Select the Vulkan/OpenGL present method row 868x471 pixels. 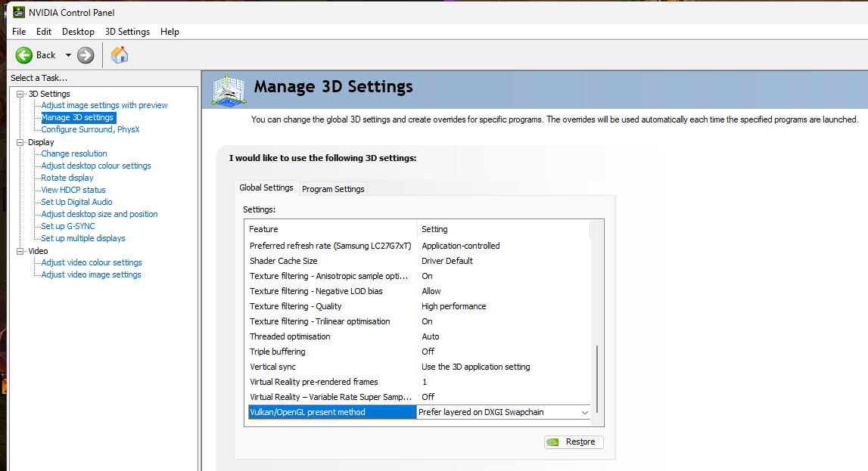click(x=419, y=412)
